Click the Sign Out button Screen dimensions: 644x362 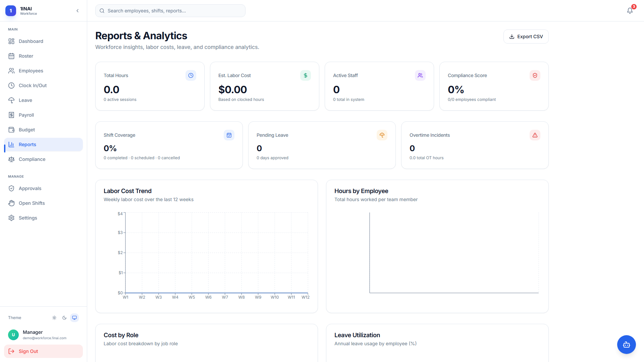click(x=43, y=351)
